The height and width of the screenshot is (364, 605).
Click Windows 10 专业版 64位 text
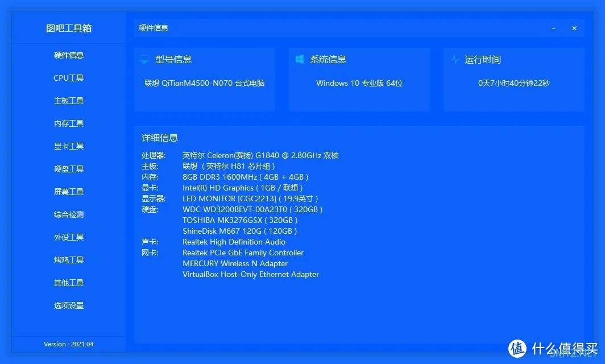[x=359, y=83]
